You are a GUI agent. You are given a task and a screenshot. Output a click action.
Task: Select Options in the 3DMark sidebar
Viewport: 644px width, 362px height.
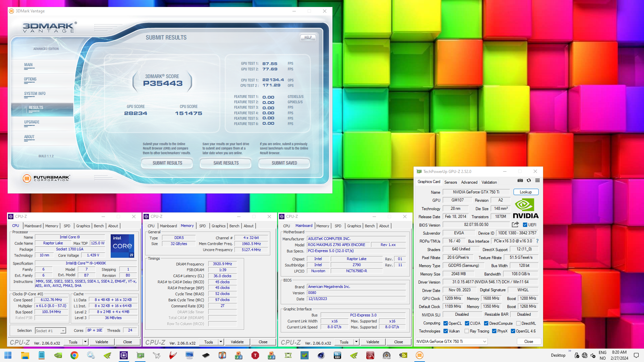coord(42,80)
